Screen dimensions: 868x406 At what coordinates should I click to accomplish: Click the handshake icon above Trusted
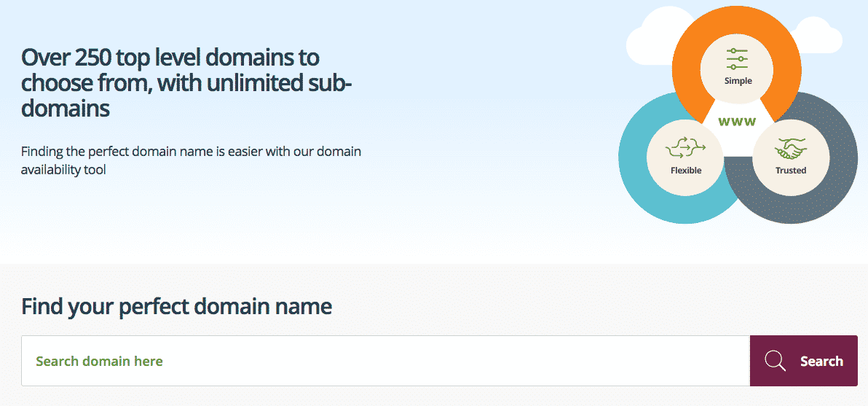point(791,149)
